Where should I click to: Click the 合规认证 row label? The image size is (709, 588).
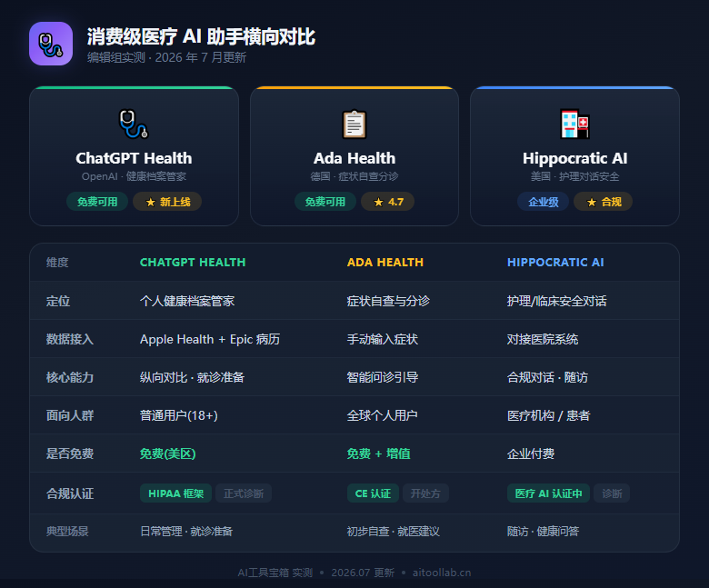click(x=70, y=493)
